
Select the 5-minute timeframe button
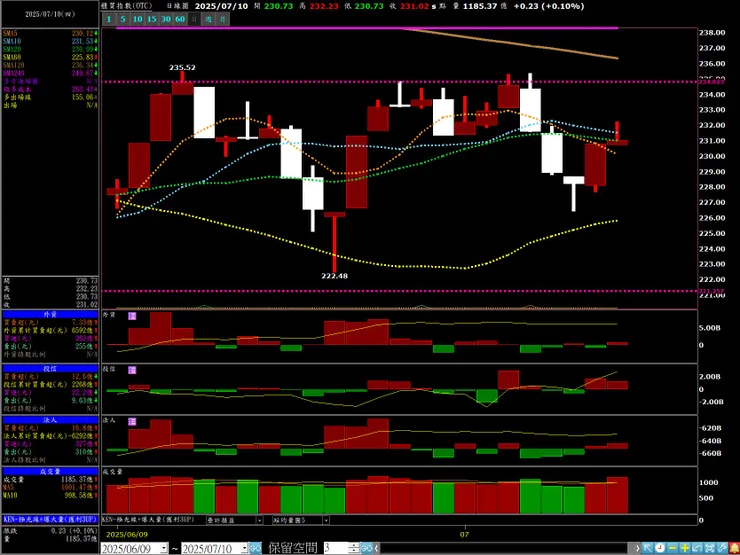[123, 19]
